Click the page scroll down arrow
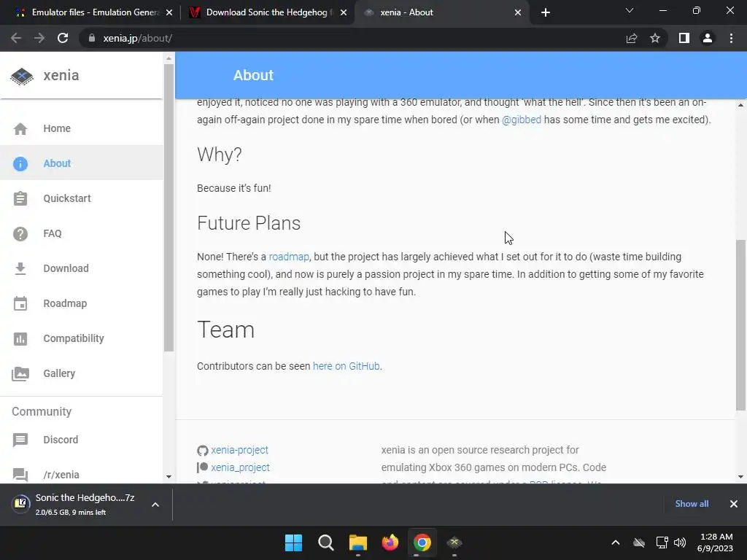The width and height of the screenshot is (747, 560). pos(741,477)
